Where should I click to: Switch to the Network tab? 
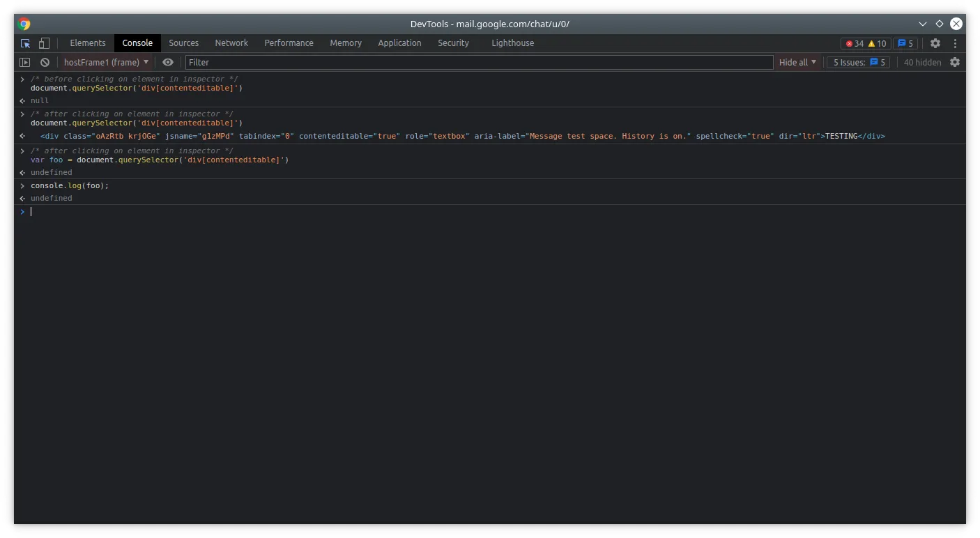pyautogui.click(x=231, y=43)
